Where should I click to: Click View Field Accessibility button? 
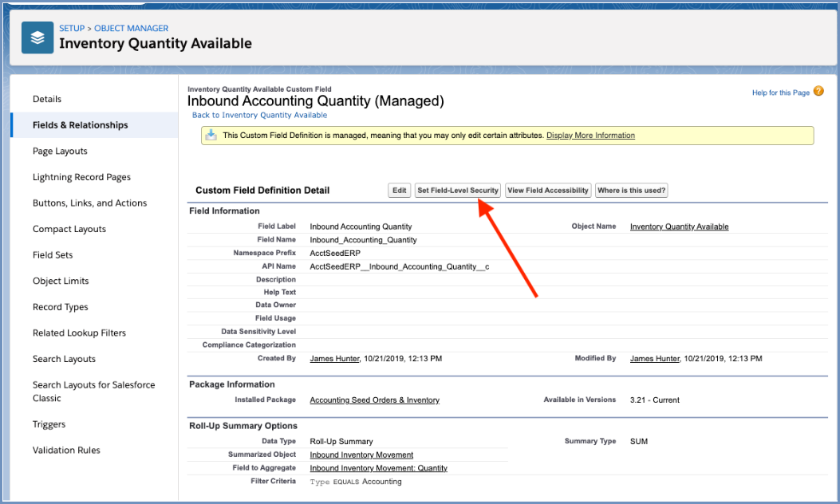548,190
